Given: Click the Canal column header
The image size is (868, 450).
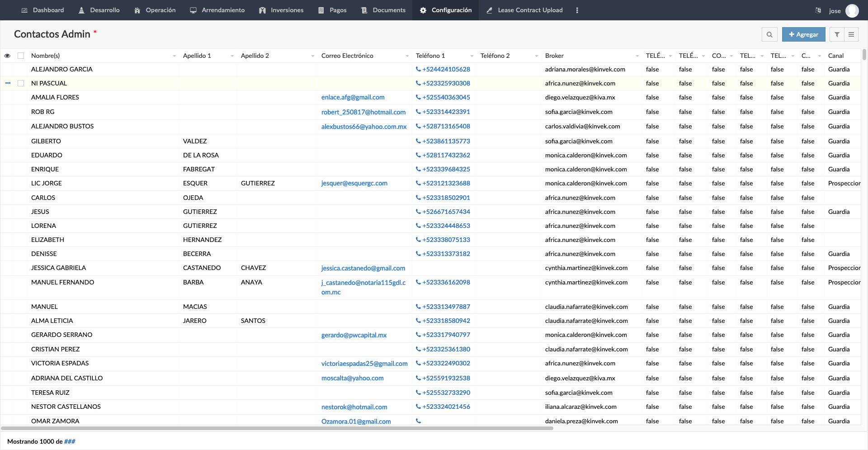Looking at the screenshot, I should click(x=836, y=56).
